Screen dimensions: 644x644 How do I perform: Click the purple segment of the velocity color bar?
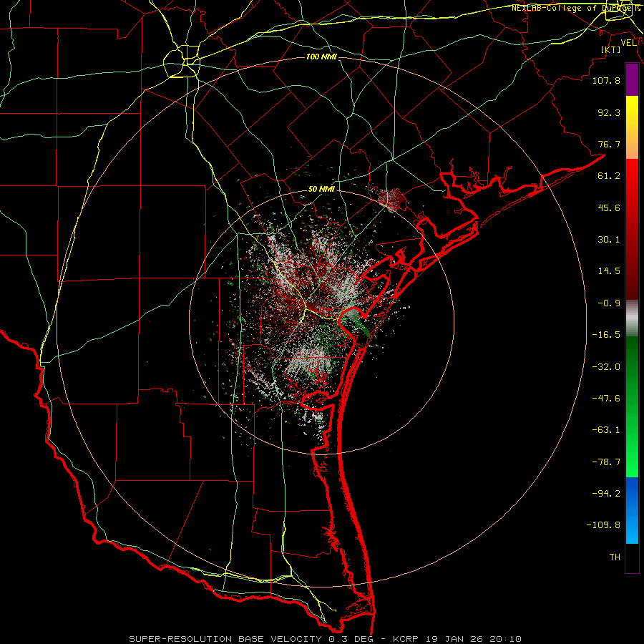(632, 79)
